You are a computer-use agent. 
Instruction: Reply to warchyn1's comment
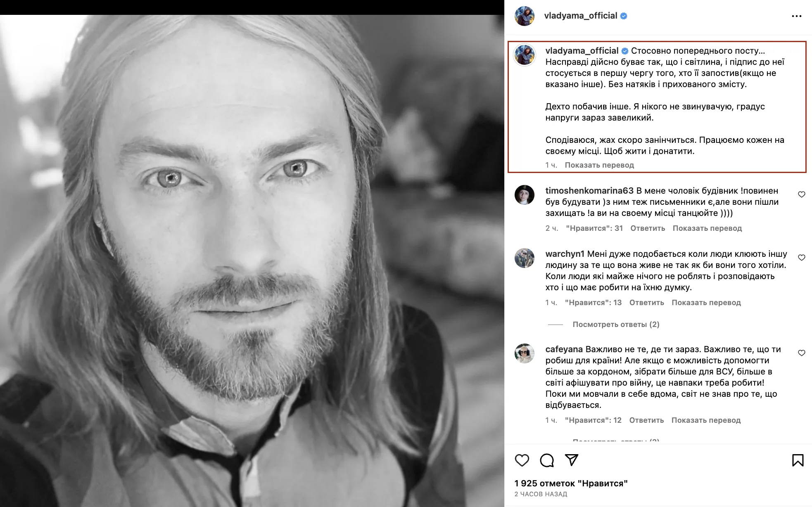pos(646,303)
